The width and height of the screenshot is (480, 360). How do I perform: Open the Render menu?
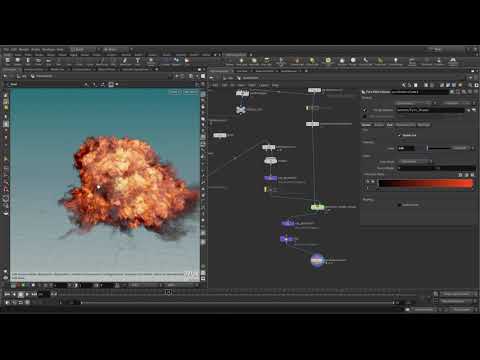coord(24,49)
